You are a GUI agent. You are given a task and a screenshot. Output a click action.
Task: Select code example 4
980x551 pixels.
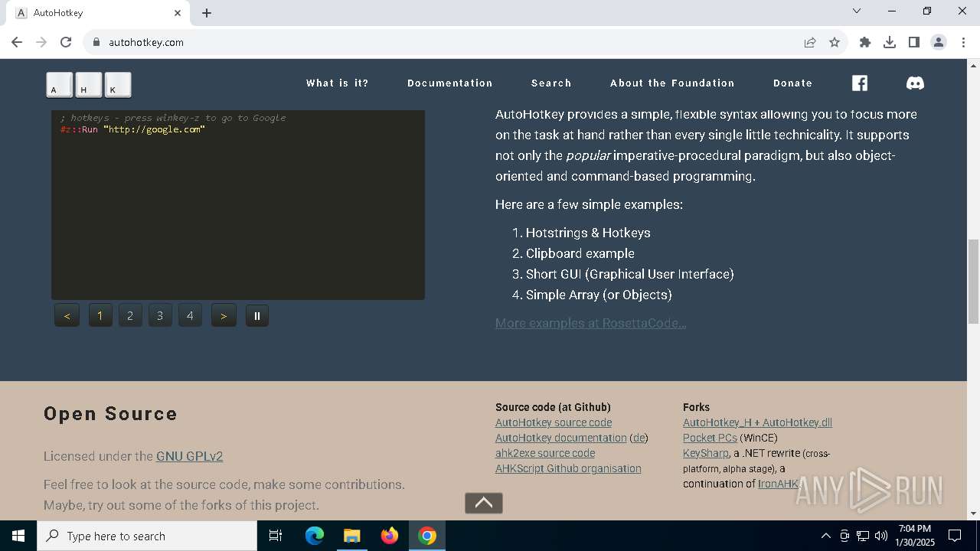tap(190, 315)
